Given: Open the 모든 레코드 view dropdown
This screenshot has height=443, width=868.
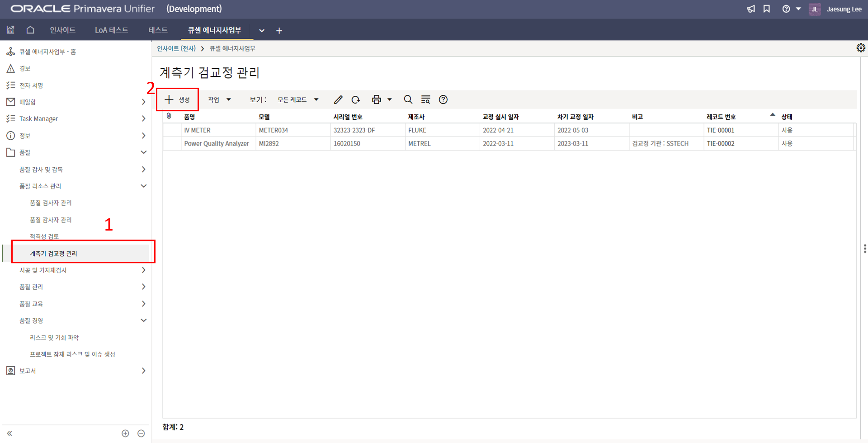Looking at the screenshot, I should click(x=298, y=100).
